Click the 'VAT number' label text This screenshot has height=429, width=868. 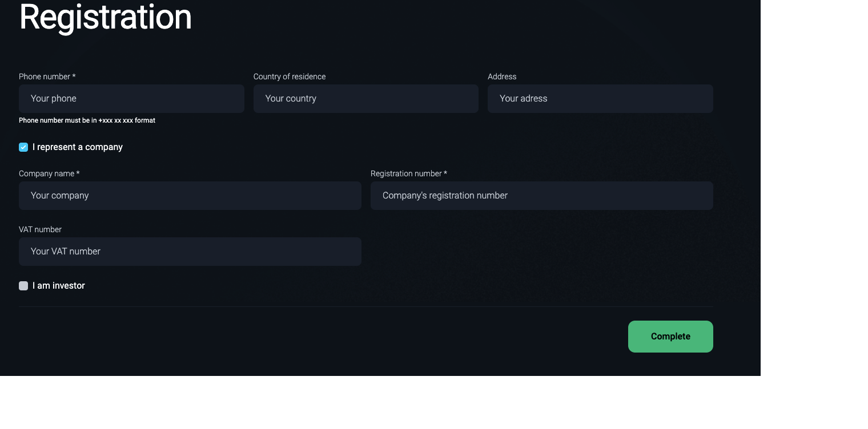[40, 229]
